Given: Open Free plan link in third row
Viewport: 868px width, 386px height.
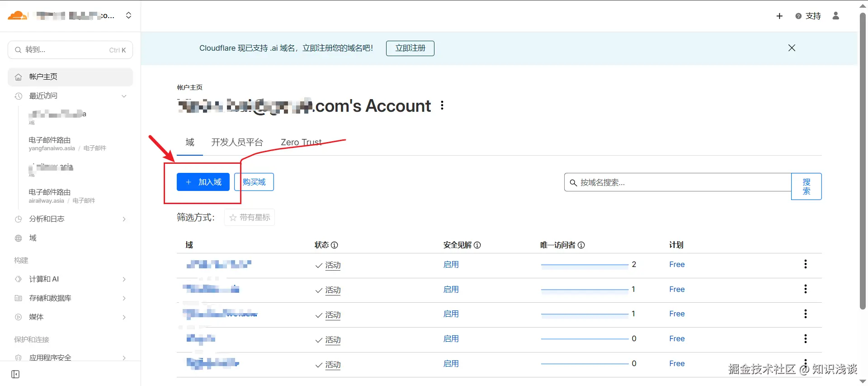Looking at the screenshot, I should click(x=677, y=314).
